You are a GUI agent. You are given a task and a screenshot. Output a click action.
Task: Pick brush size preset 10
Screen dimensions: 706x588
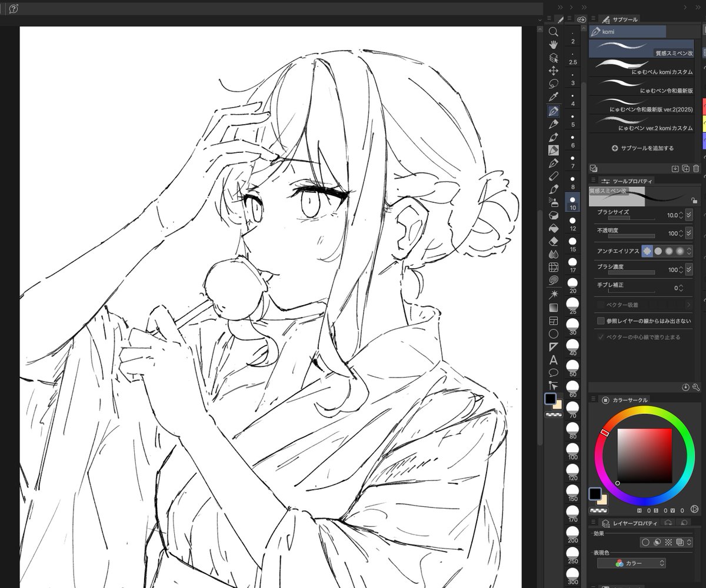tap(573, 203)
